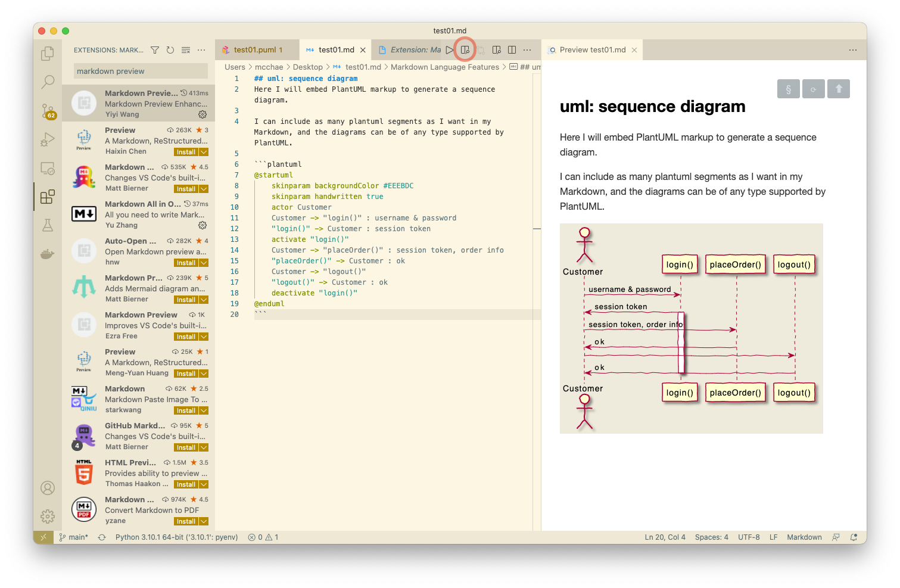
Task: Open the Manage gear in activity bar
Action: (x=48, y=517)
